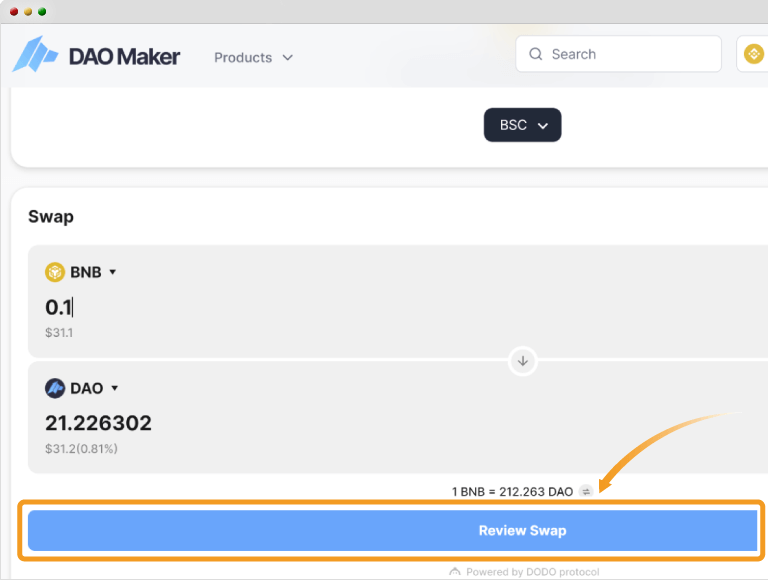Click the Swap heading
768x580 pixels.
(x=51, y=217)
